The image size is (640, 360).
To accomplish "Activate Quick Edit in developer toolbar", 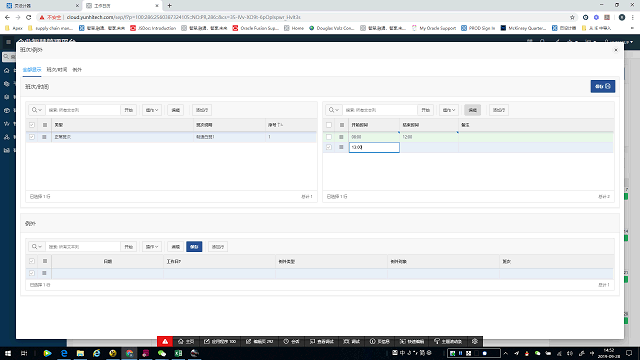I will coord(412,341).
